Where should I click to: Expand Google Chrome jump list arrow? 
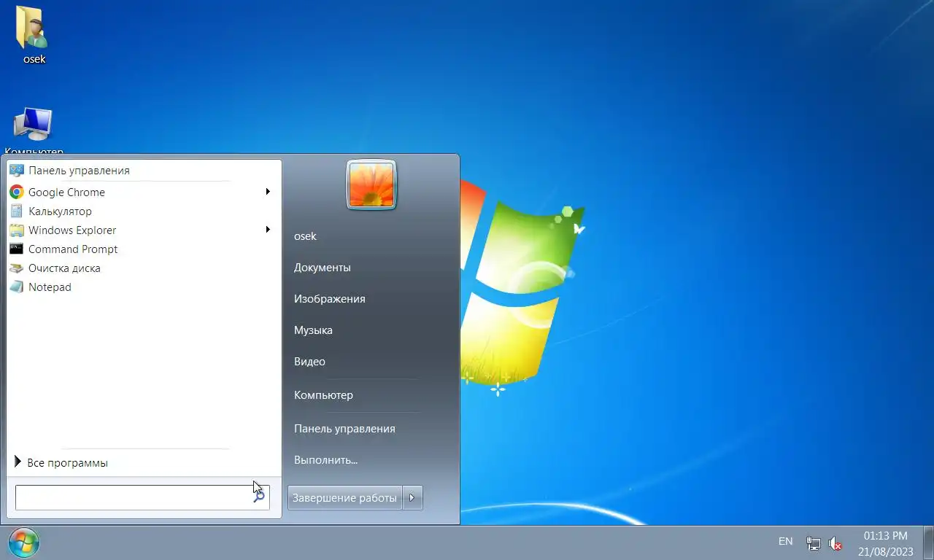[x=268, y=192]
